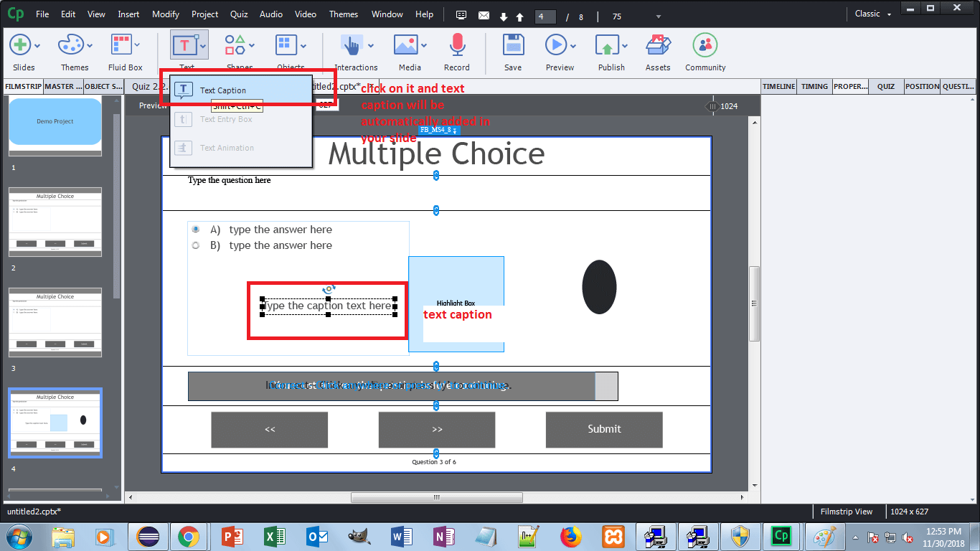Screen dimensions: 980x551
Task: Switch to the TIMING tab
Action: click(814, 86)
